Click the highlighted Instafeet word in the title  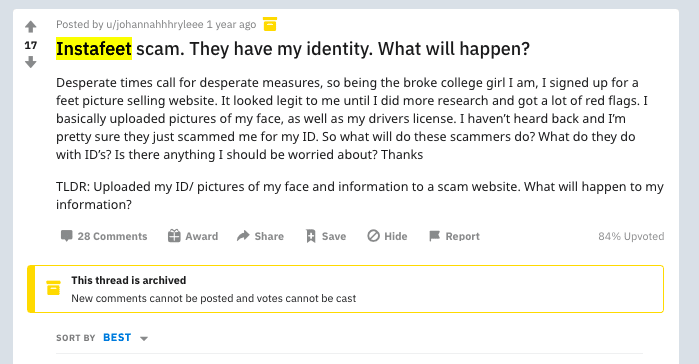click(x=94, y=49)
